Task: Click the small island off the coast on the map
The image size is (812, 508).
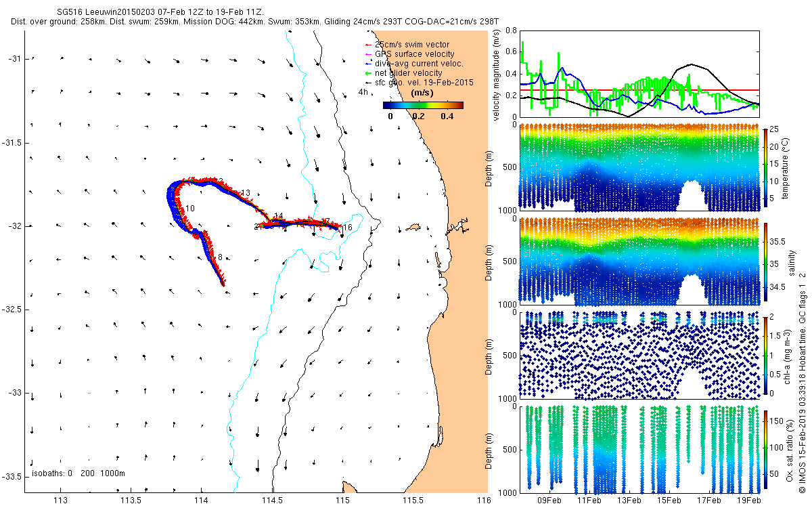Action: (413, 229)
